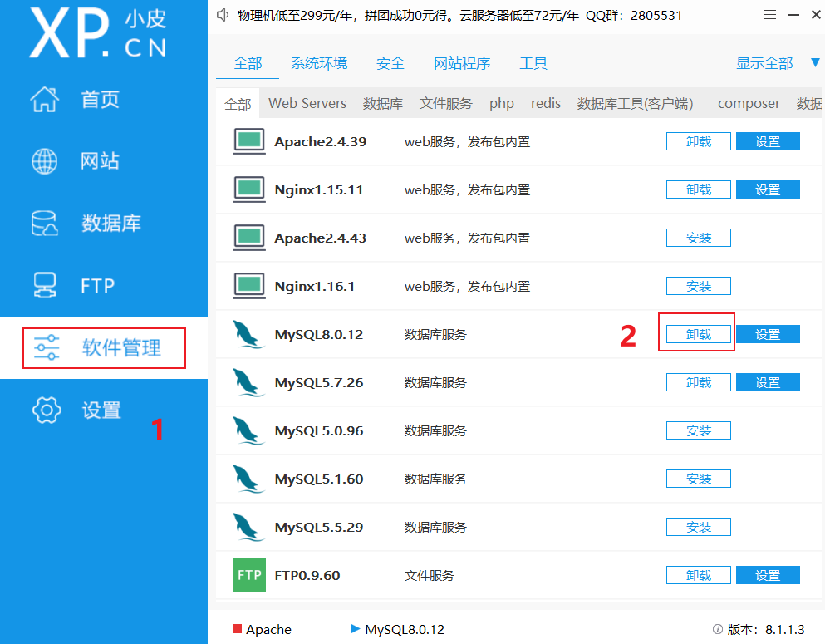The height and width of the screenshot is (644, 825).
Task: Open the hamburger menu at top right
Action: 769,14
